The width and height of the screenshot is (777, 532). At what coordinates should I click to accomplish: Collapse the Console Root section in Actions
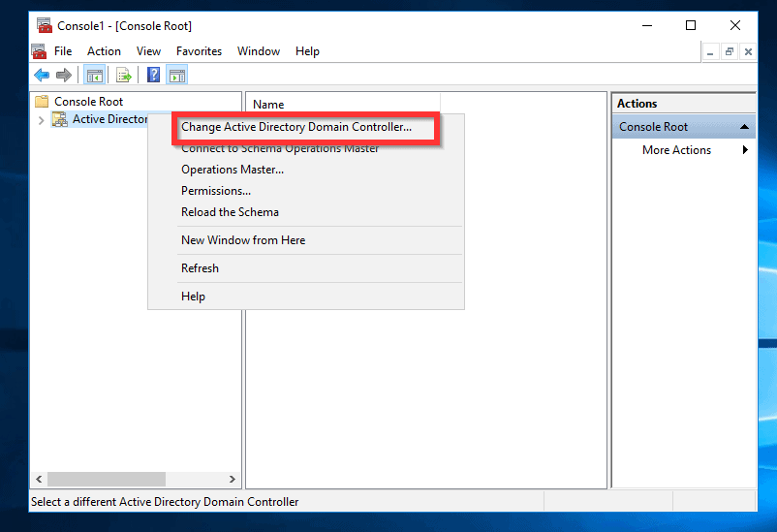(x=744, y=127)
